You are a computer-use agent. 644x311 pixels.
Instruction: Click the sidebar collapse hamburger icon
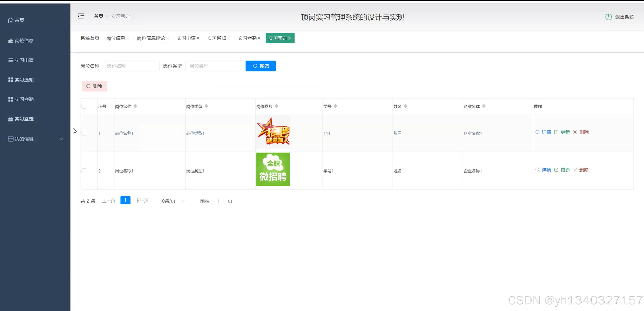(81, 16)
